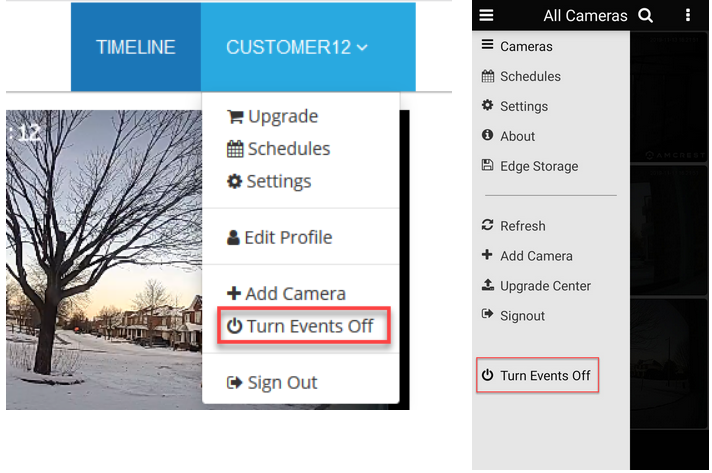Toggle Turn Events Off in mobile sidebar
Image resolution: width=712 pixels, height=473 pixels.
pos(537,376)
